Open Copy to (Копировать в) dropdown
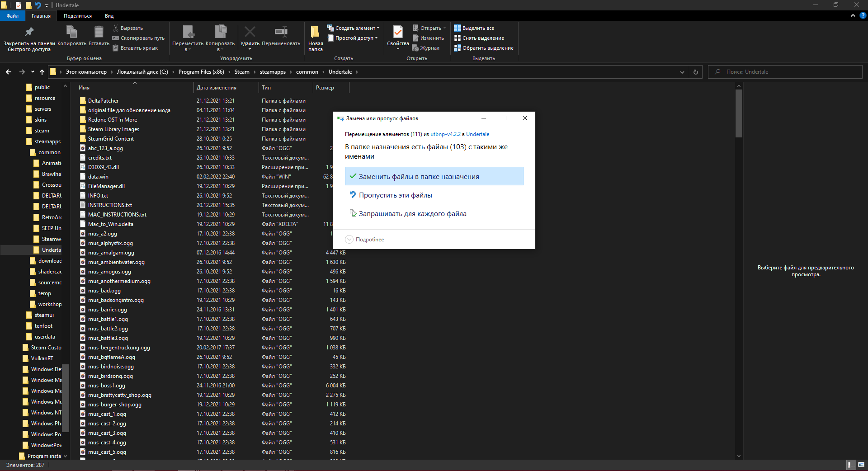The width and height of the screenshot is (868, 471). tap(220, 38)
